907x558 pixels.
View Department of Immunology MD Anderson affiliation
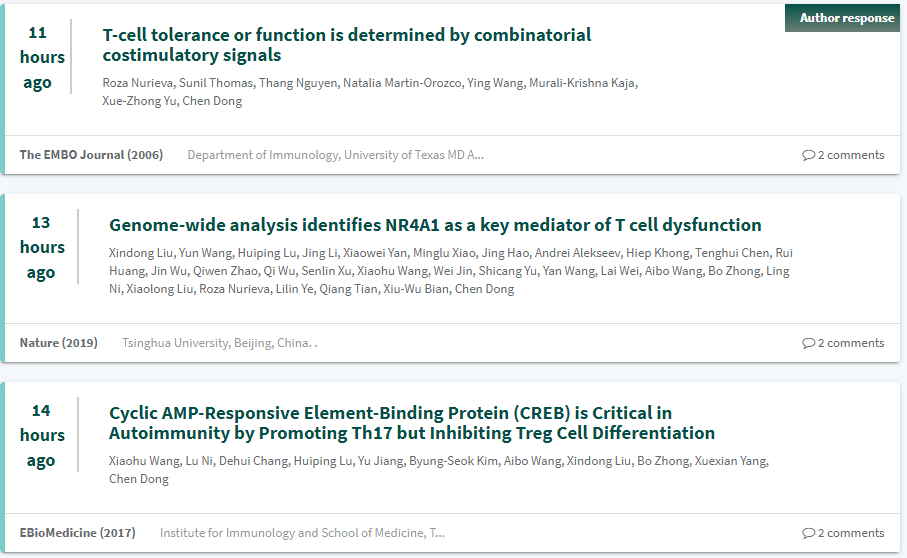click(335, 155)
